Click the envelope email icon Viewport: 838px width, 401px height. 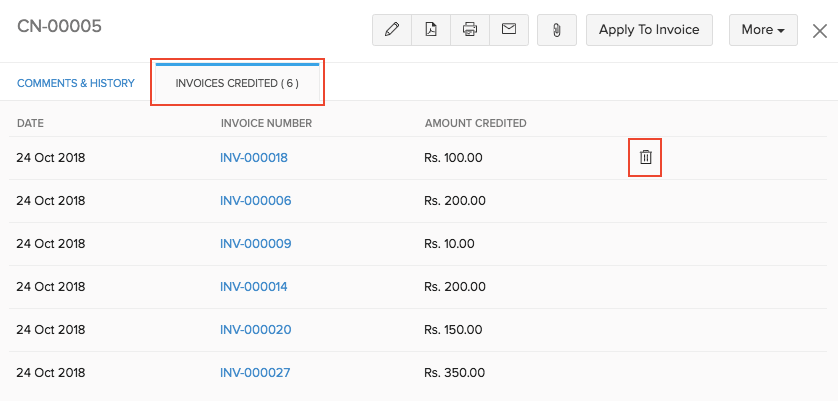[509, 29]
